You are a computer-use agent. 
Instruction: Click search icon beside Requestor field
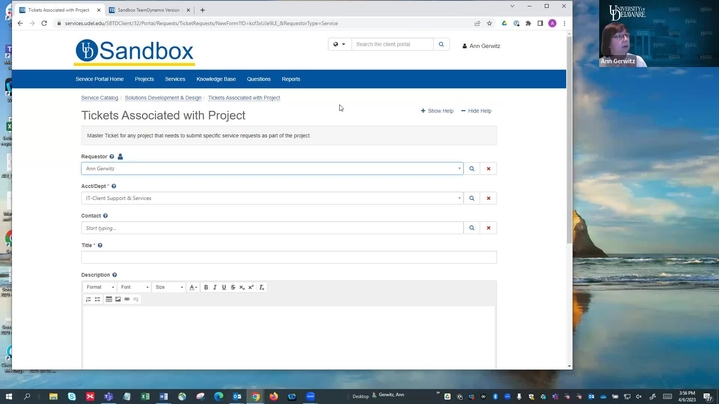(472, 169)
